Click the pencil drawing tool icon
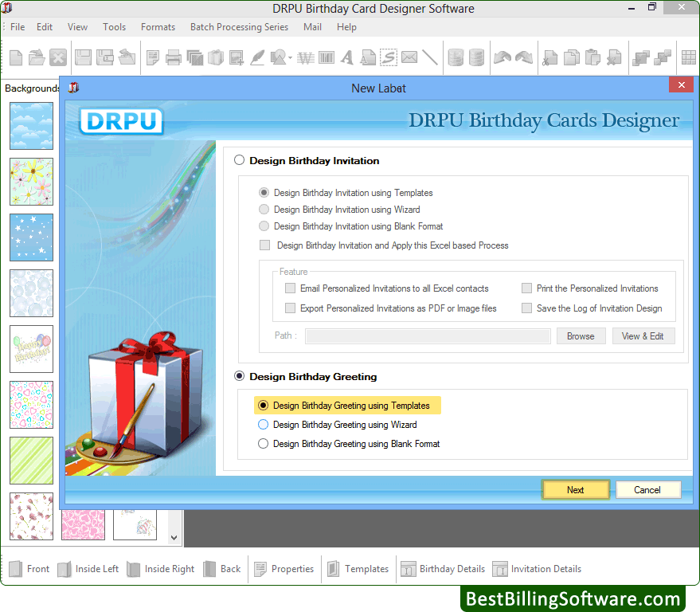Viewport: 700px width, 612px height. point(257,57)
